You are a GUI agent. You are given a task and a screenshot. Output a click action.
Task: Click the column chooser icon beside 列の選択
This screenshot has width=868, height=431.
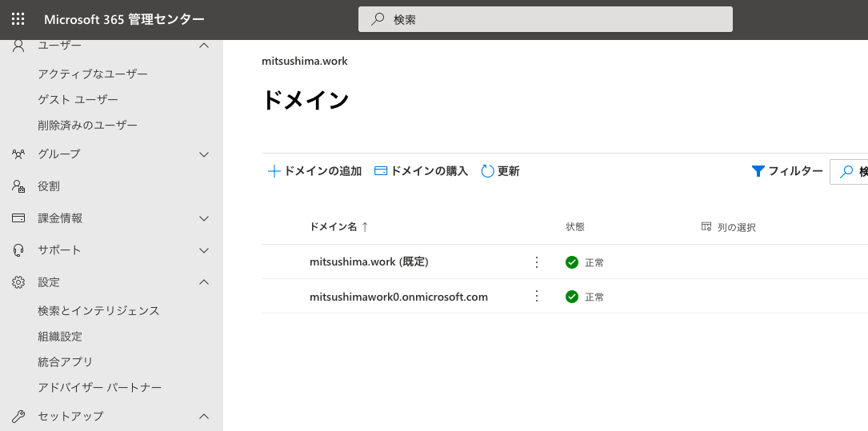click(x=706, y=226)
